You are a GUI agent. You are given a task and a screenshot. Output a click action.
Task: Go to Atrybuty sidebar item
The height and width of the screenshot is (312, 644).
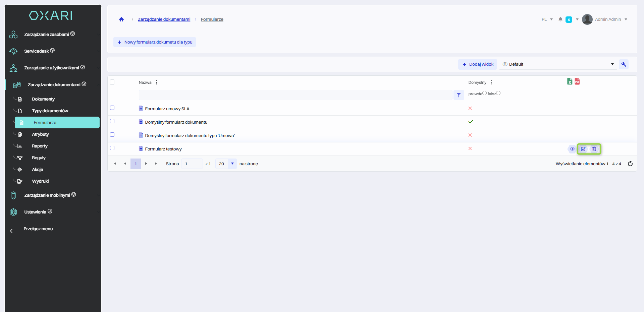click(40, 134)
